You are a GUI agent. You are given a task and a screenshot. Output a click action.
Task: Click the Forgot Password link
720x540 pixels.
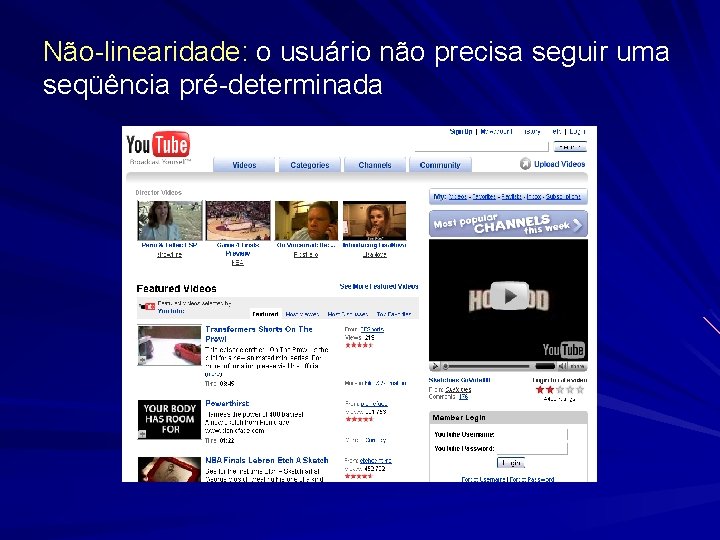532,479
